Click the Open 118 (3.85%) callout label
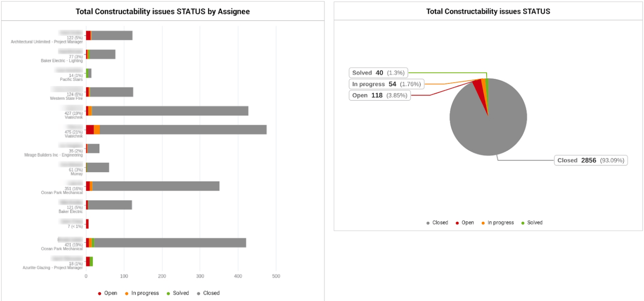Screen dimensions: 644x301 click(379, 95)
